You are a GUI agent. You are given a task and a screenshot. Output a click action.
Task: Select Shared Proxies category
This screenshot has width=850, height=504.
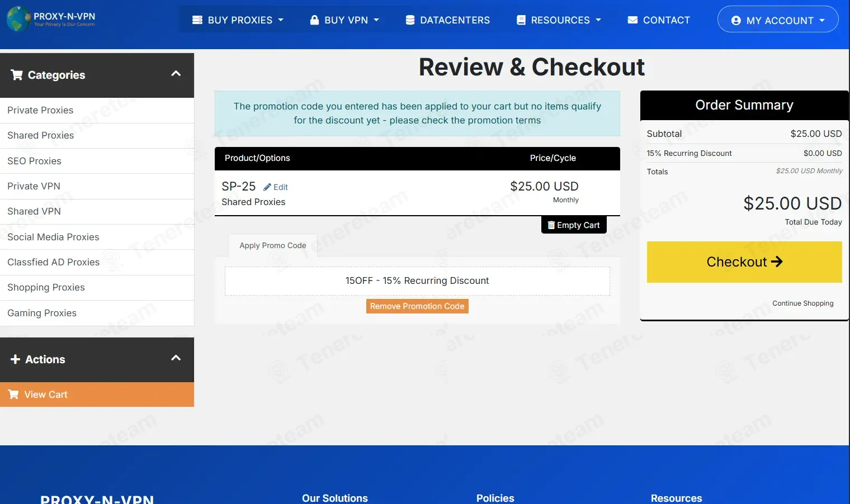tap(97, 136)
